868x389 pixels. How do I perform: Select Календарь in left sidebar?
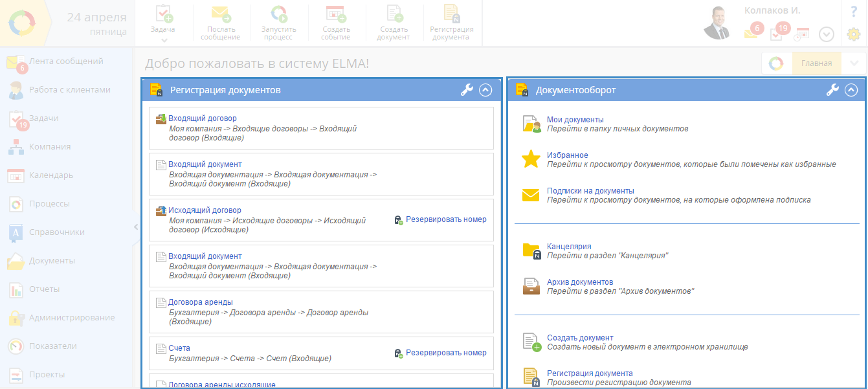[50, 175]
